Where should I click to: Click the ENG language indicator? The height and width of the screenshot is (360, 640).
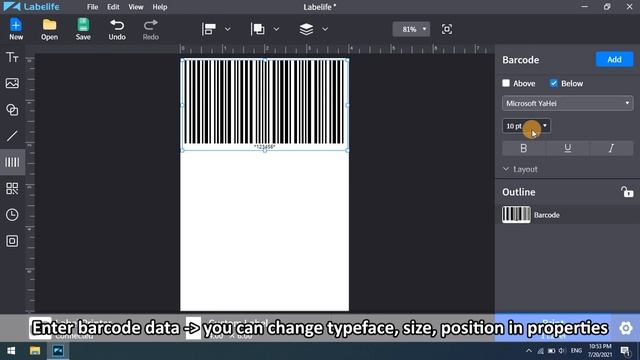point(576,351)
